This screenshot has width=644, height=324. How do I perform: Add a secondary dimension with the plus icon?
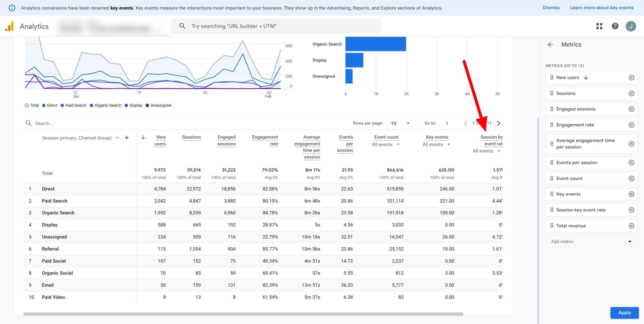(x=127, y=138)
